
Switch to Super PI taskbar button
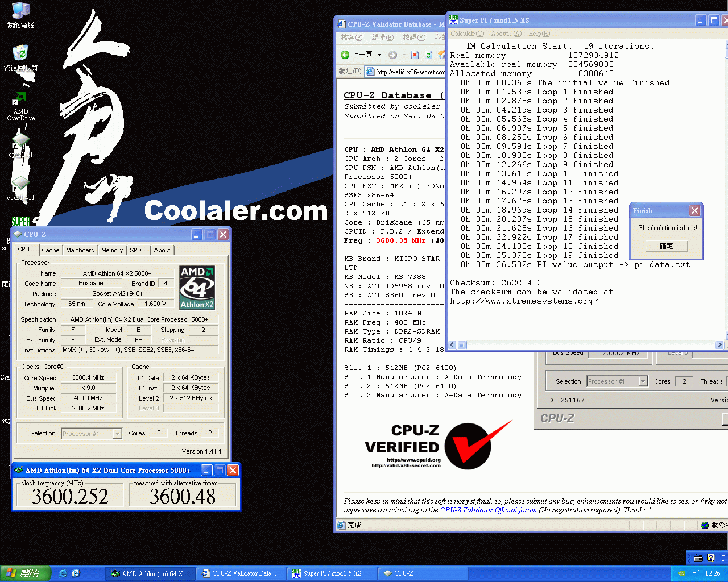(x=330, y=573)
